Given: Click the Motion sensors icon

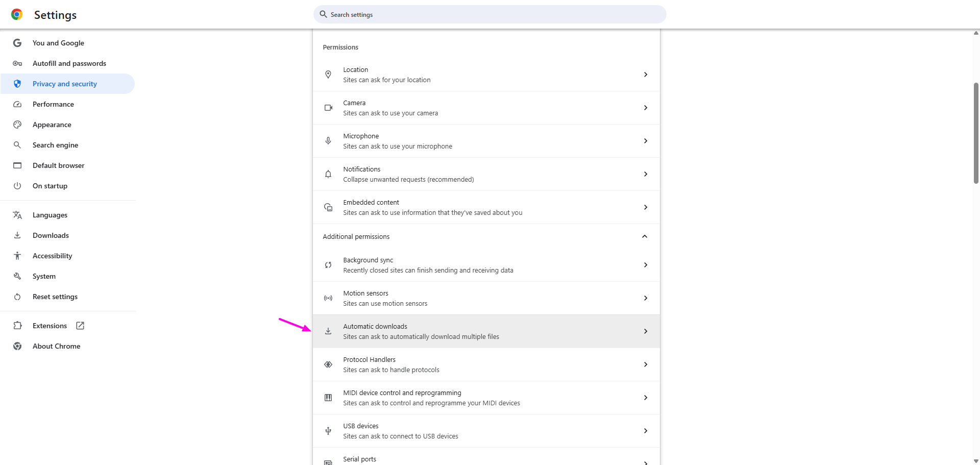Looking at the screenshot, I should point(328,298).
